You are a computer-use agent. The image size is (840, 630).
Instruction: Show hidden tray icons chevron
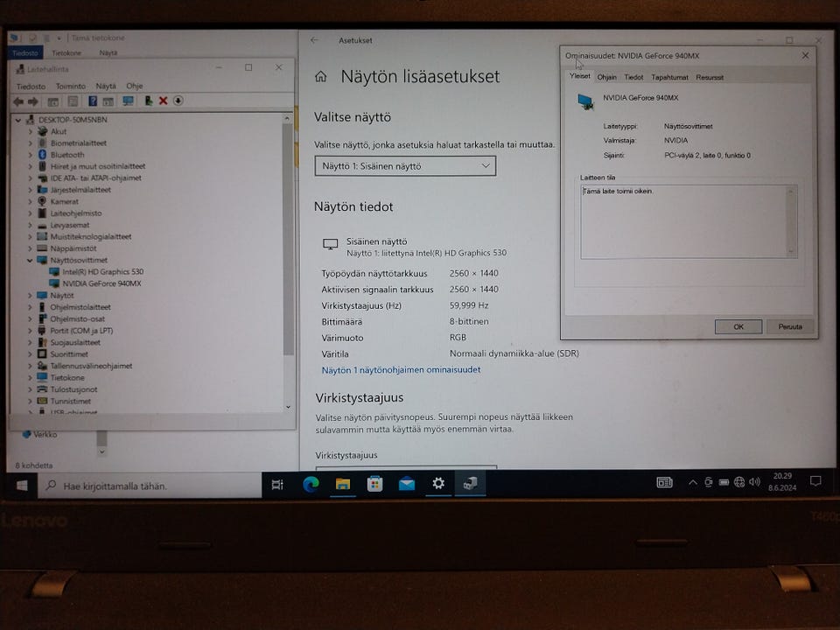pos(693,482)
